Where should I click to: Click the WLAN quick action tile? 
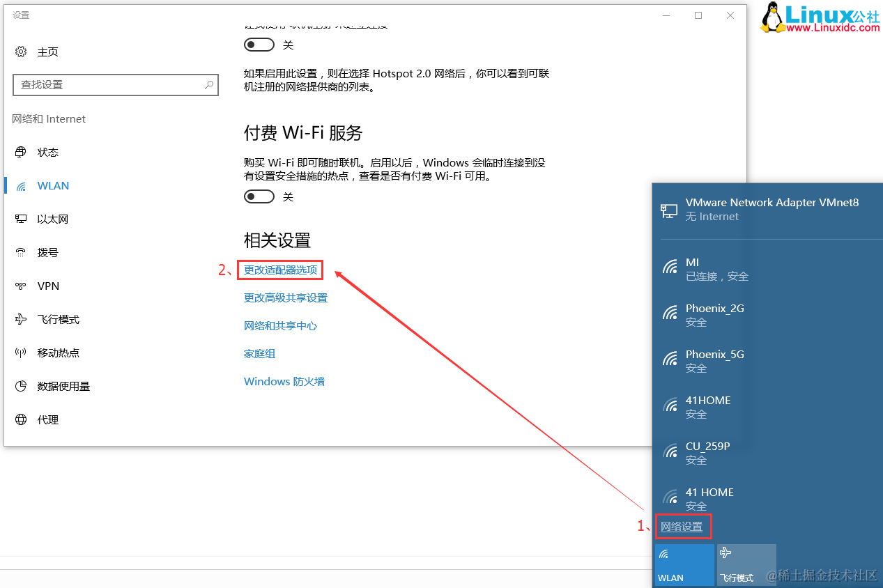(684, 564)
